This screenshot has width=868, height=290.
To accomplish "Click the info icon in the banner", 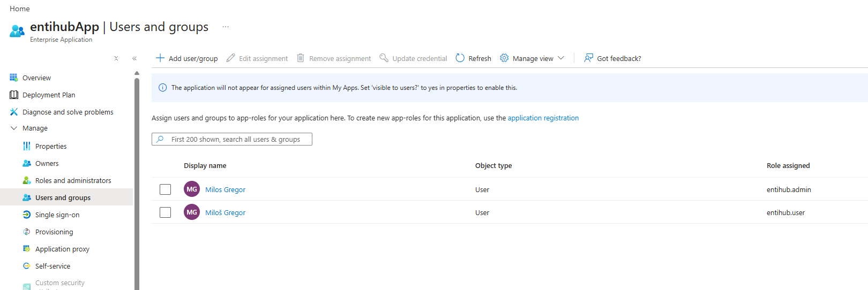I will pos(163,88).
